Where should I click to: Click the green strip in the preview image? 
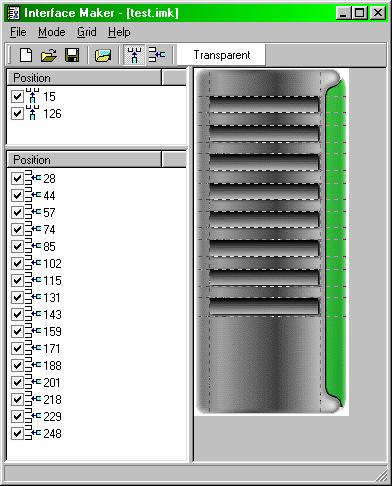[x=336, y=240]
